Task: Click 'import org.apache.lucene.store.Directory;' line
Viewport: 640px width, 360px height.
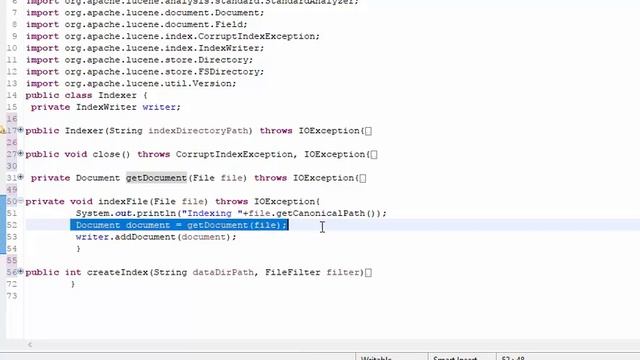Action: coord(139,60)
